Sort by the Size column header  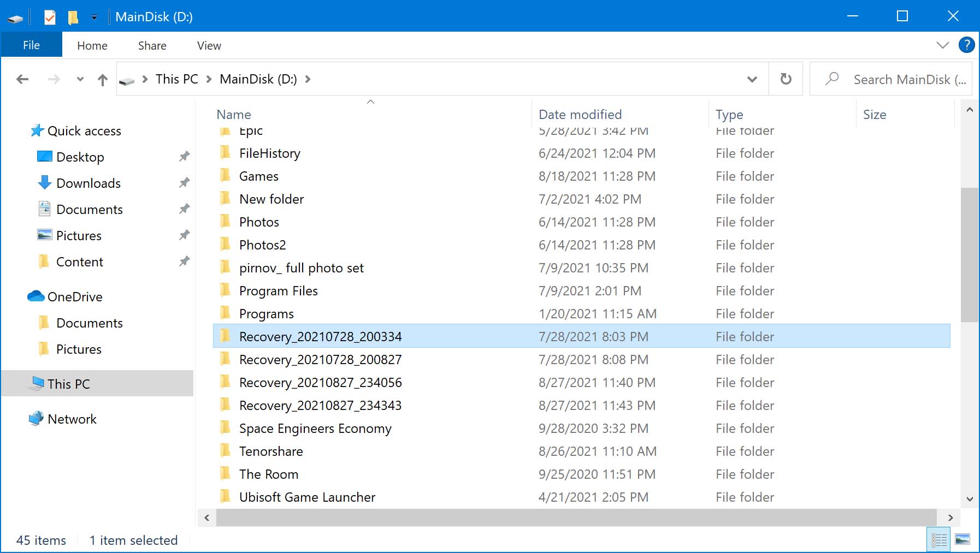875,115
